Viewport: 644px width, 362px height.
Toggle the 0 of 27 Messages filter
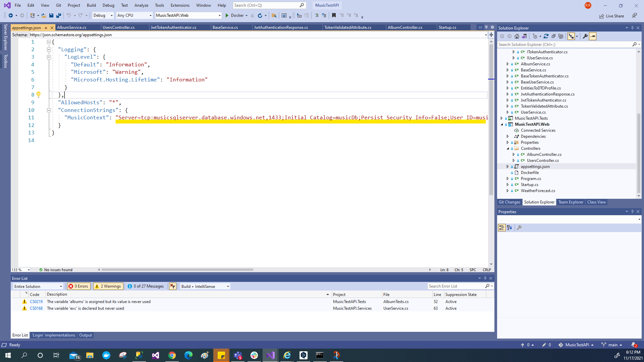pyautogui.click(x=146, y=286)
